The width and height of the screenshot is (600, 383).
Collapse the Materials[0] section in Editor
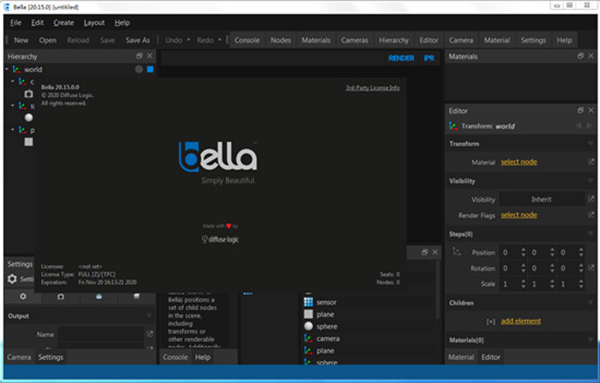(x=590, y=340)
